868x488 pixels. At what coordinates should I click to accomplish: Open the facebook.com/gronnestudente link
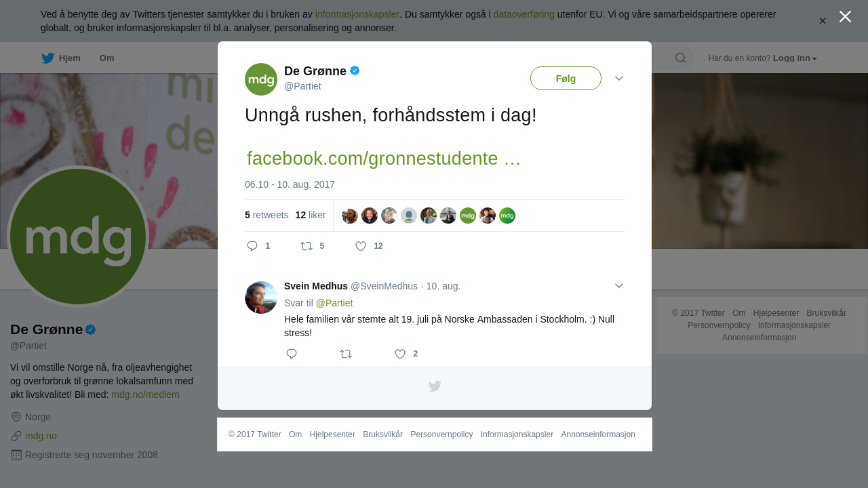(384, 159)
